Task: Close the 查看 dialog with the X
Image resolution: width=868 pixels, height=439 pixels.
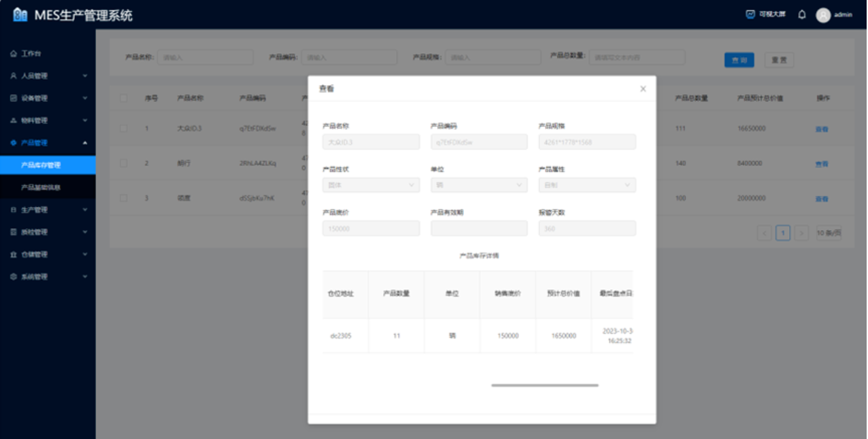Action: pyautogui.click(x=643, y=89)
